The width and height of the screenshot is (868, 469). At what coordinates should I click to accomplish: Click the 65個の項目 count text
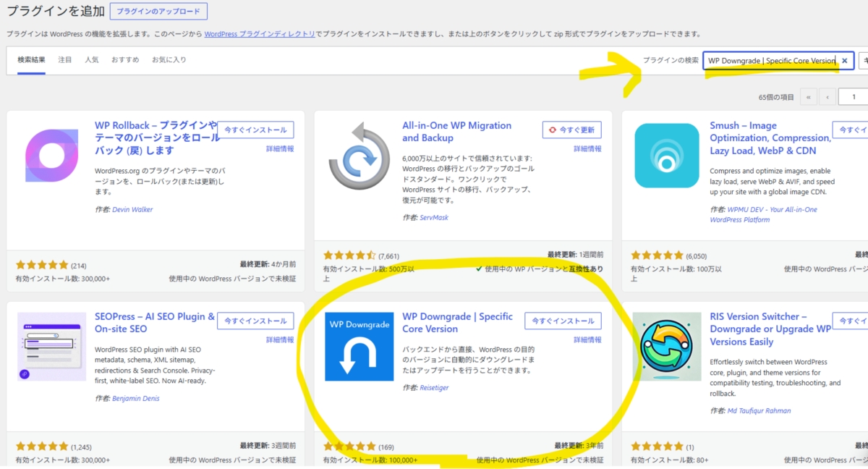pos(776,97)
